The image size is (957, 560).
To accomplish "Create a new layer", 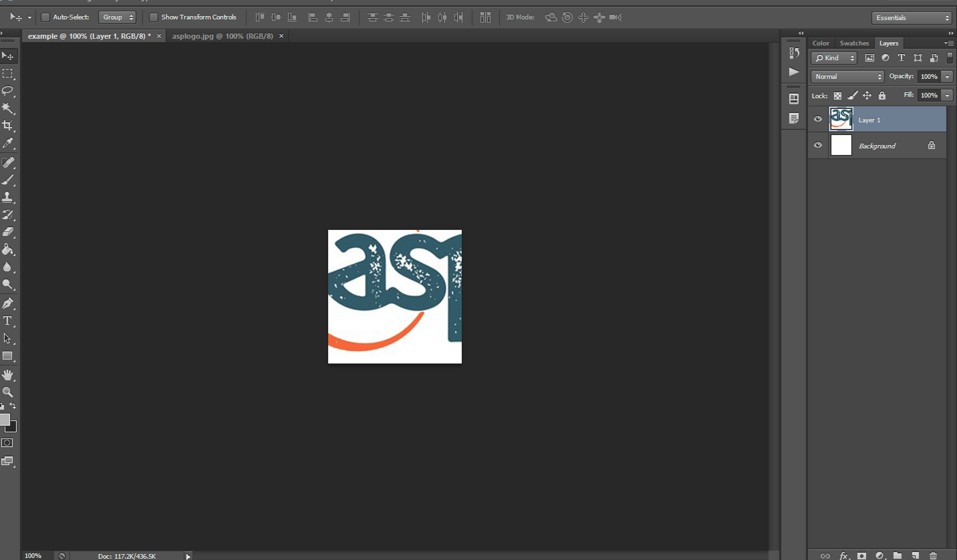I will 916,555.
